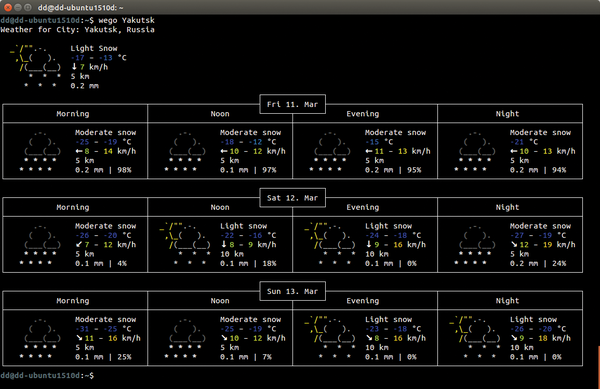600x389 pixels.
Task: Minimize the terminal window
Action: (x=18, y=7)
